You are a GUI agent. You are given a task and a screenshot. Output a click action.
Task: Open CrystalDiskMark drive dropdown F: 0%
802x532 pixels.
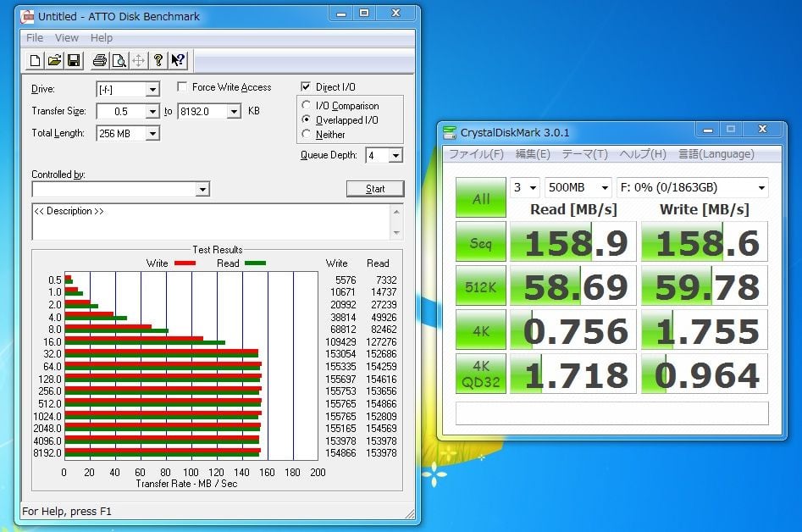tap(693, 188)
